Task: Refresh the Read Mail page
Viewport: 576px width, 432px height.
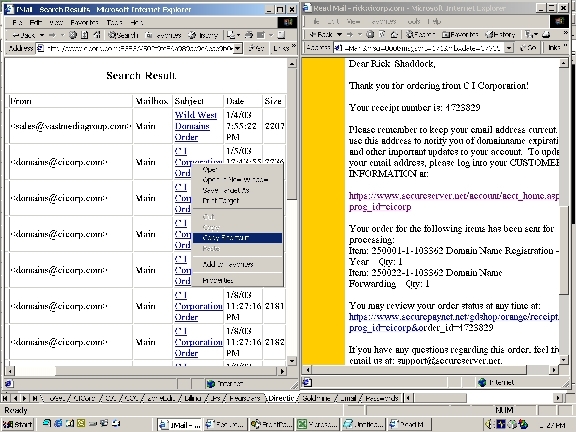Action: click(x=382, y=35)
